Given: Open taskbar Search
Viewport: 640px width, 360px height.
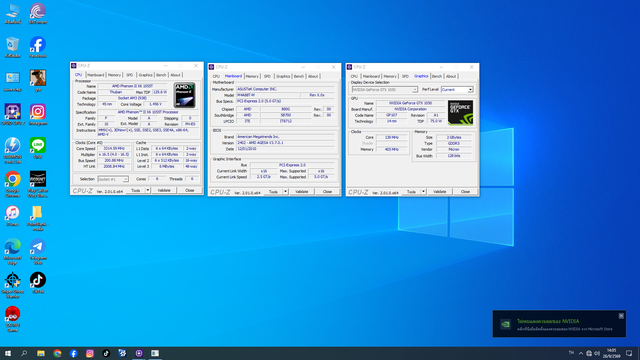Looking at the screenshot, I should point(24,353).
